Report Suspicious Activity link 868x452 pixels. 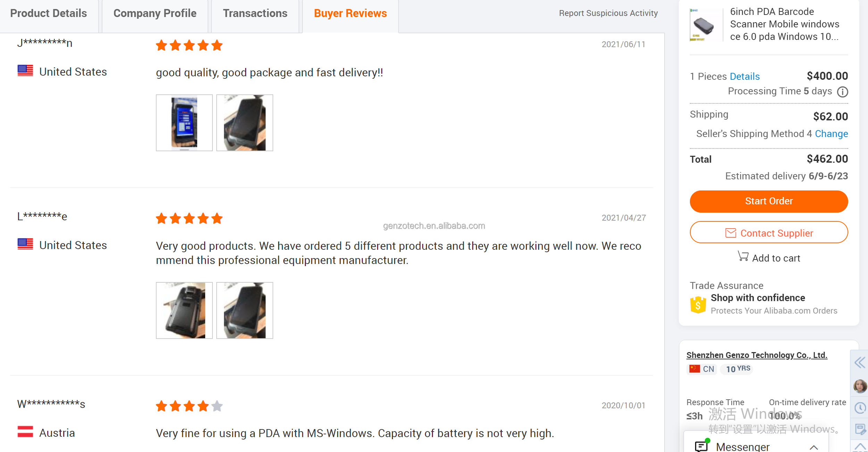(x=608, y=13)
